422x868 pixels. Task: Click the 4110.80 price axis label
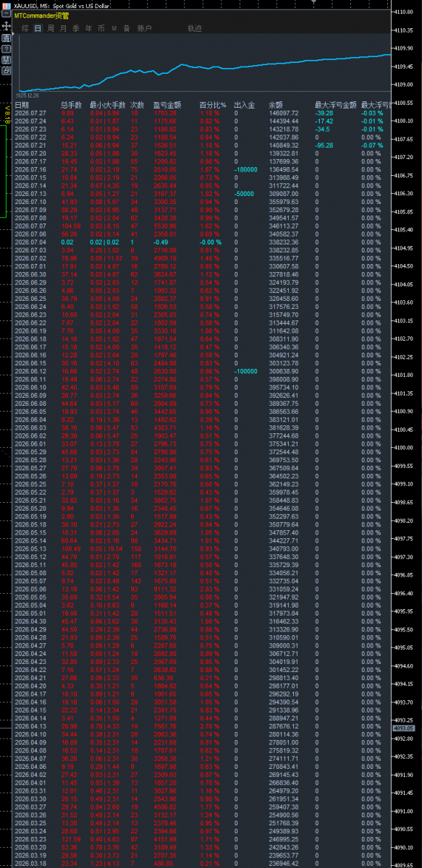pos(402,12)
